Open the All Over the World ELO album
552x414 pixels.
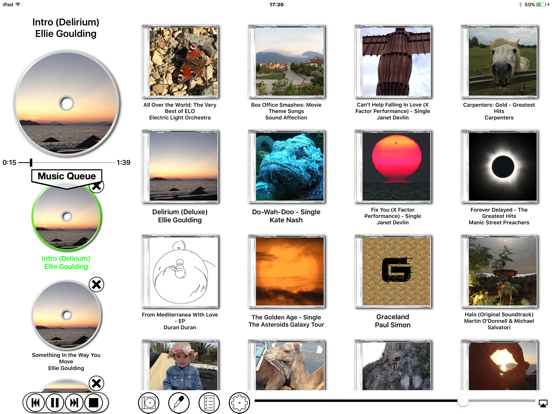pos(181,62)
